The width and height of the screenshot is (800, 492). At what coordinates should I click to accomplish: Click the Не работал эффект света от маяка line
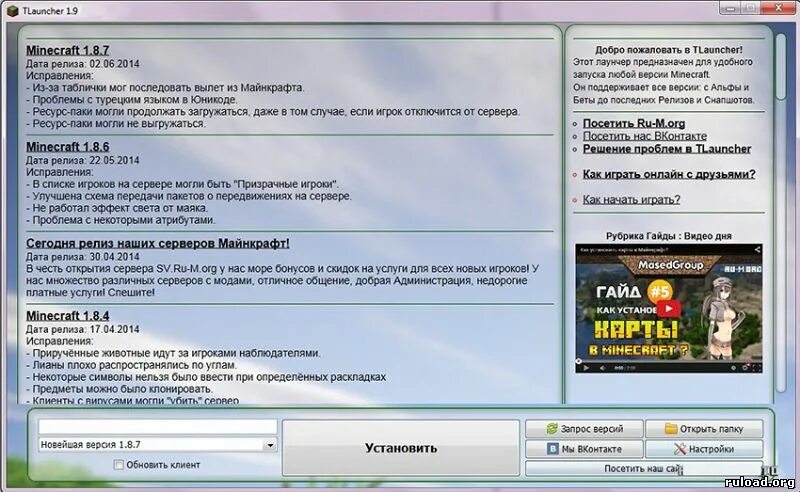[117, 208]
